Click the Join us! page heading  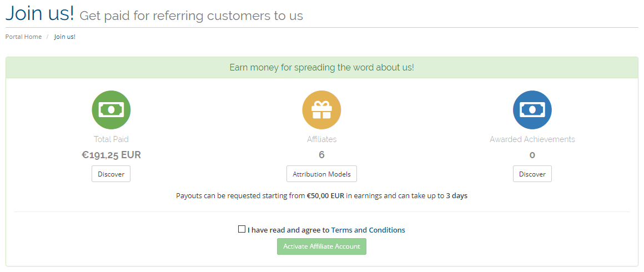click(40, 13)
